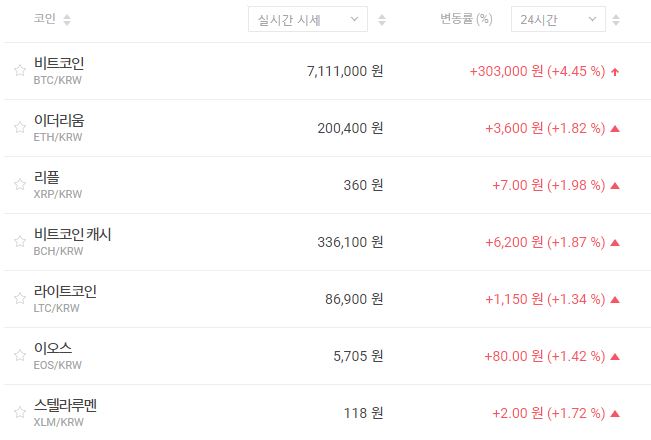
Task: Star the Ripple XRP/KRW row
Action: [x=19, y=185]
